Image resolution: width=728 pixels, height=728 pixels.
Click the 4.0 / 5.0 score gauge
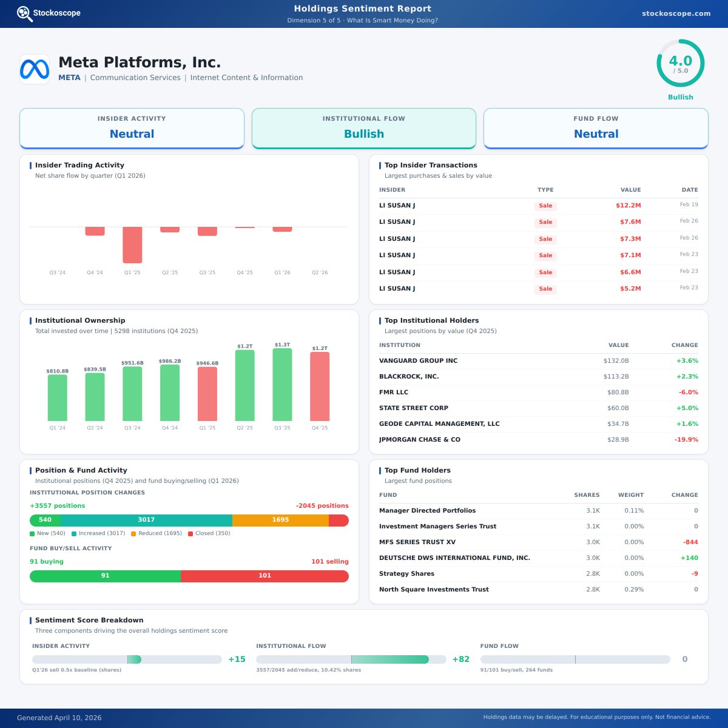[681, 63]
